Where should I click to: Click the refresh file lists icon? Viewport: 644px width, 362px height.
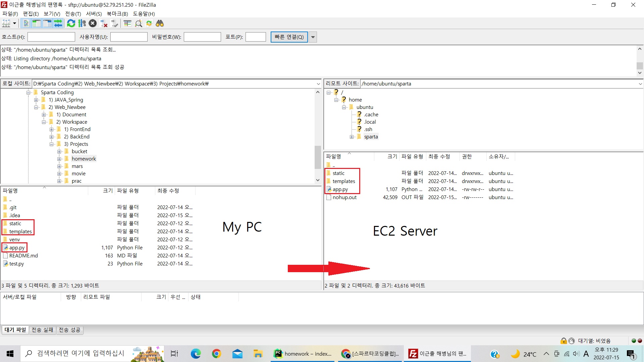click(71, 23)
